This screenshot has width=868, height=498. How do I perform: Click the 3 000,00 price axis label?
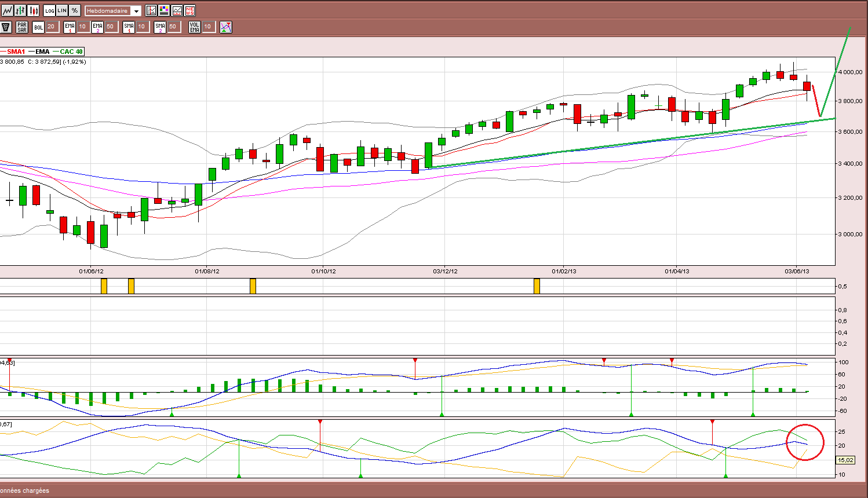click(x=851, y=234)
